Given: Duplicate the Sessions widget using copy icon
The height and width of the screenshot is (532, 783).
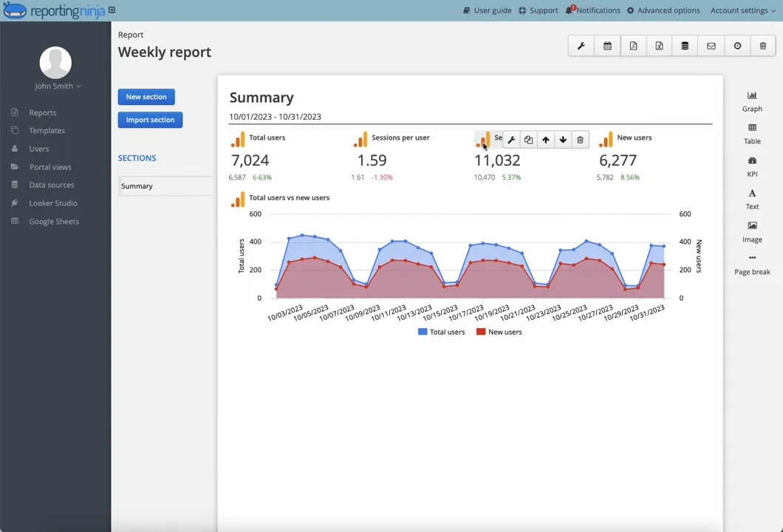Looking at the screenshot, I should (x=528, y=140).
